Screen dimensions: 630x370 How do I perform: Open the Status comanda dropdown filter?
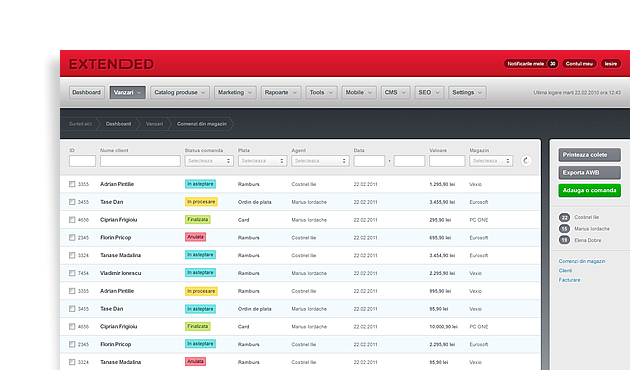(x=209, y=161)
